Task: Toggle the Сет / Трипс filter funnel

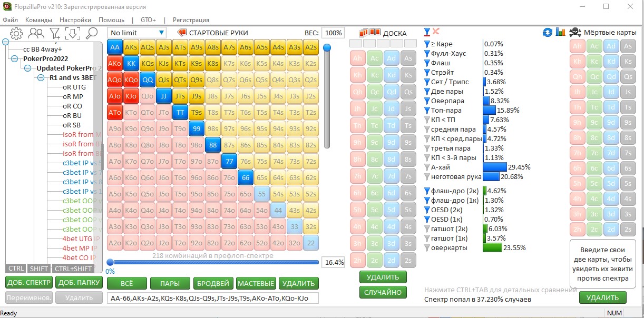Action: 427,82
